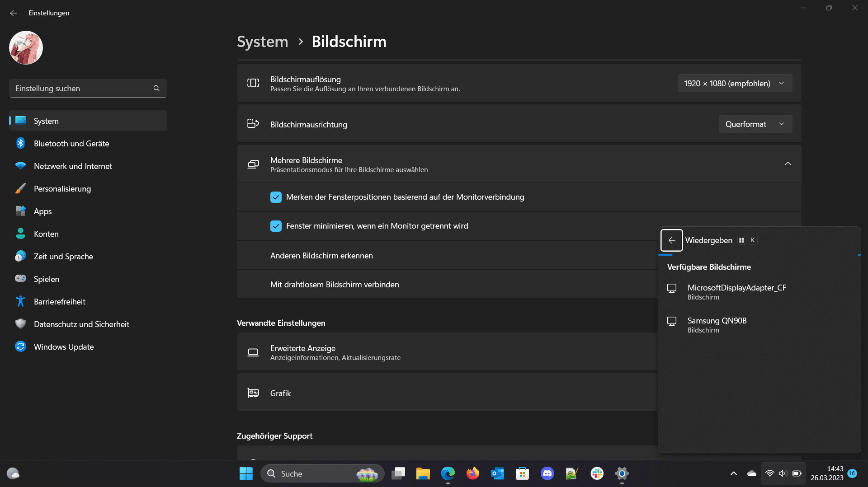Toggle Fenster minimieren checkbox

(x=276, y=226)
